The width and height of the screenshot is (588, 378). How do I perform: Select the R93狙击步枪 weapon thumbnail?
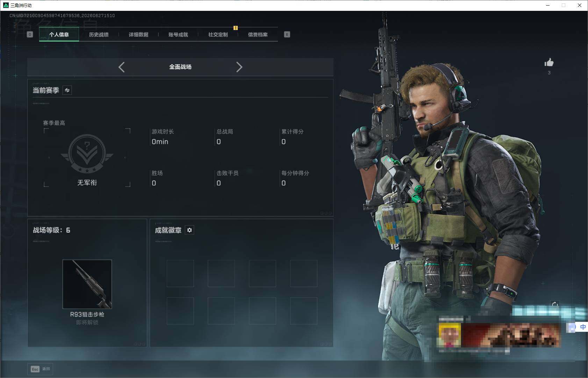click(87, 284)
